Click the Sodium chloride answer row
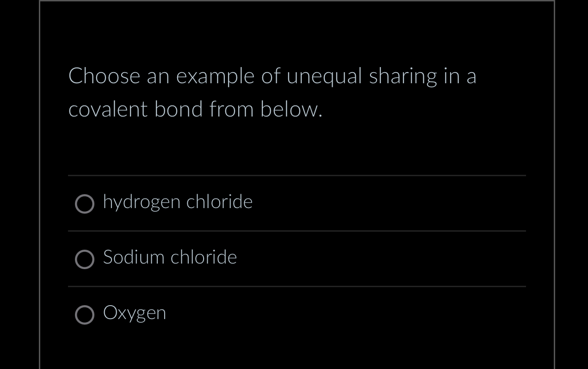 coord(296,259)
